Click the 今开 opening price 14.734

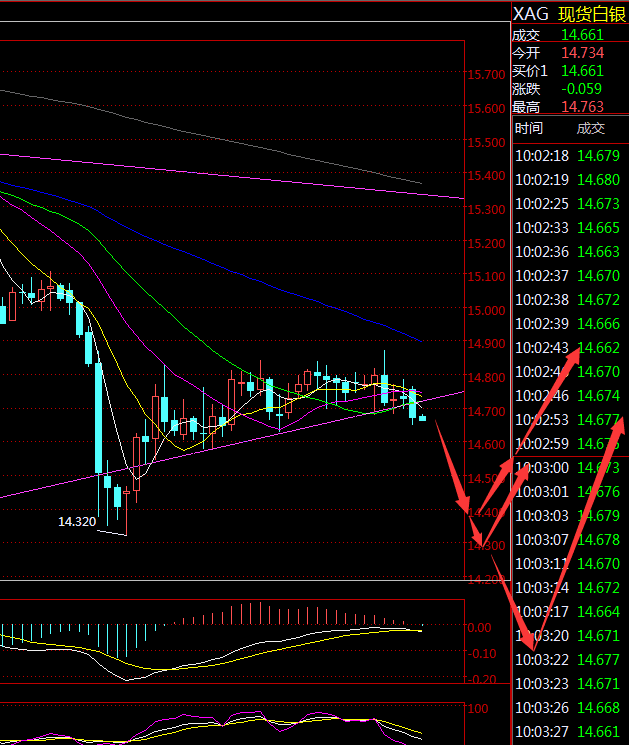(582, 52)
